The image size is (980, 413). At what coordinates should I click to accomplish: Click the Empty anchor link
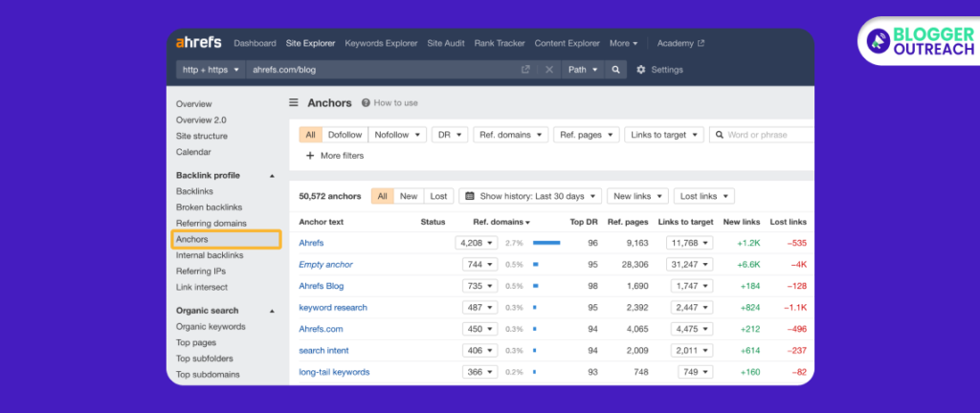pyautogui.click(x=325, y=265)
